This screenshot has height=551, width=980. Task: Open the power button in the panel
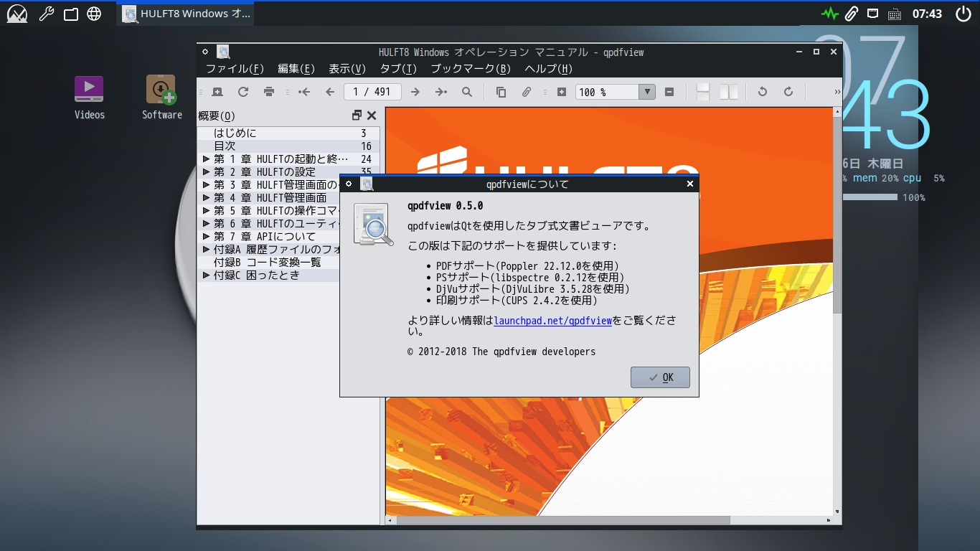[963, 14]
